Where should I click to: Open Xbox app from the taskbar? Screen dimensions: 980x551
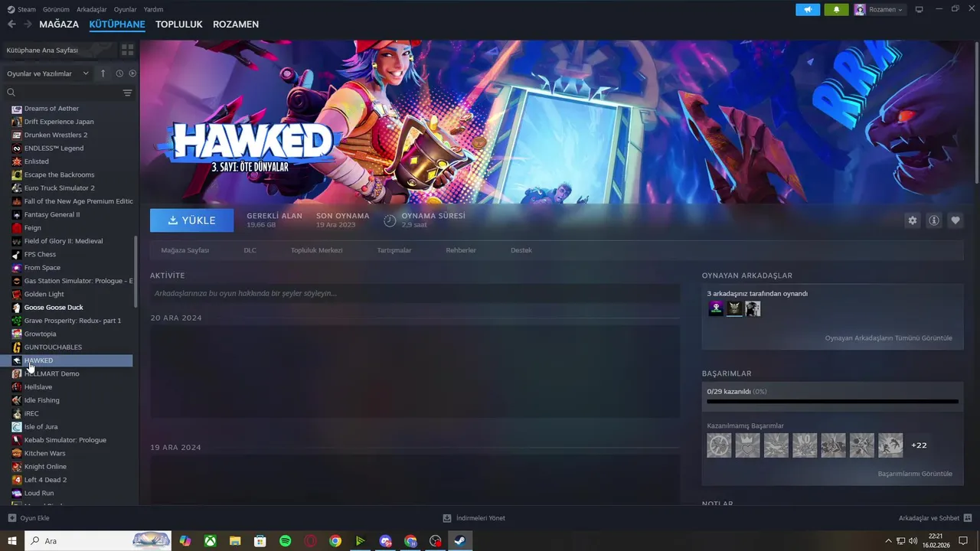pyautogui.click(x=210, y=541)
